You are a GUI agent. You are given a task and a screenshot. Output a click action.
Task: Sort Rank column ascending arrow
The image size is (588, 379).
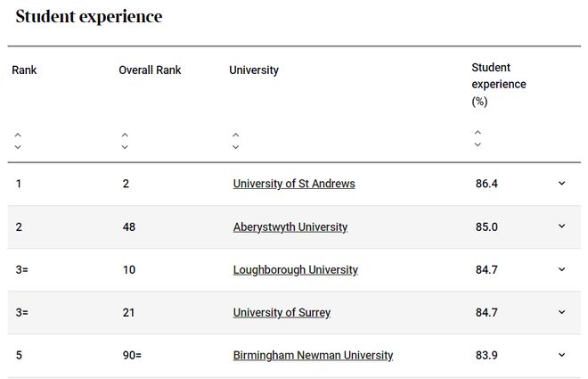click(x=18, y=135)
